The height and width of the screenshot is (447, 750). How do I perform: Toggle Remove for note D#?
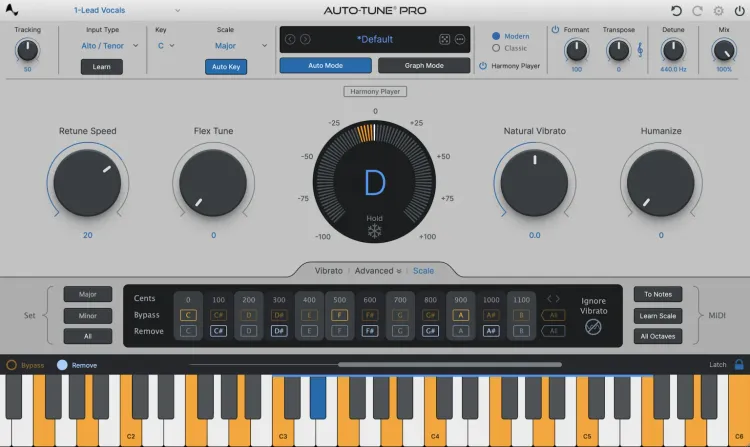[279, 331]
